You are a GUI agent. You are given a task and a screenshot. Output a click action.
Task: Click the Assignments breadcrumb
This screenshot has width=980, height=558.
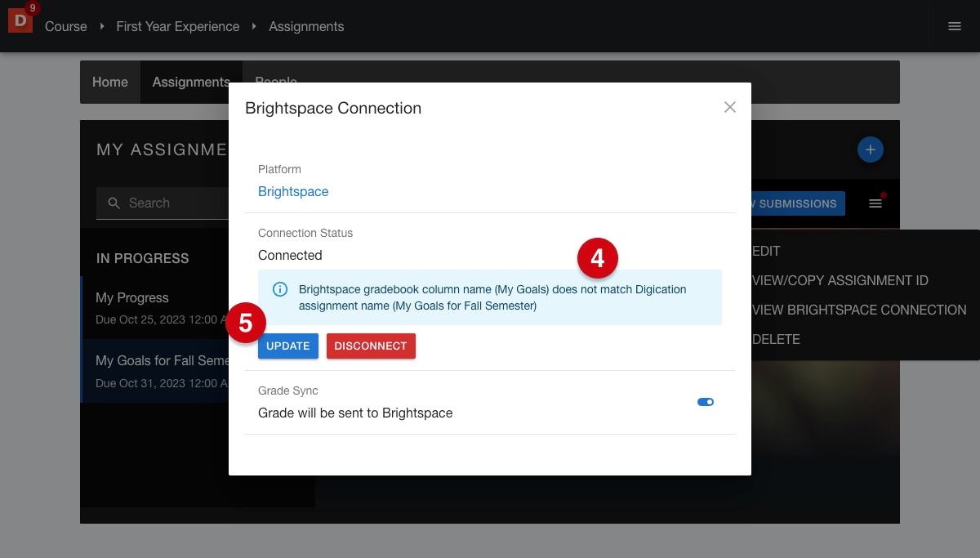(x=306, y=26)
